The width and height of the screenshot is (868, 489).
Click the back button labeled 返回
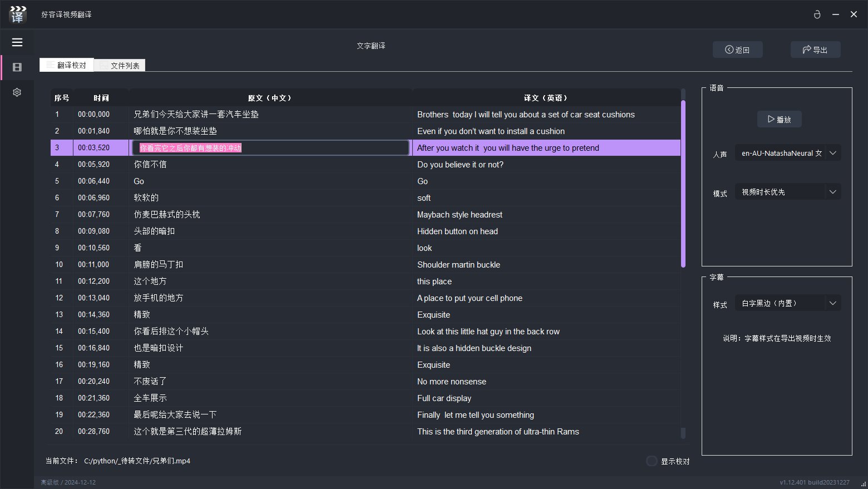click(x=737, y=50)
